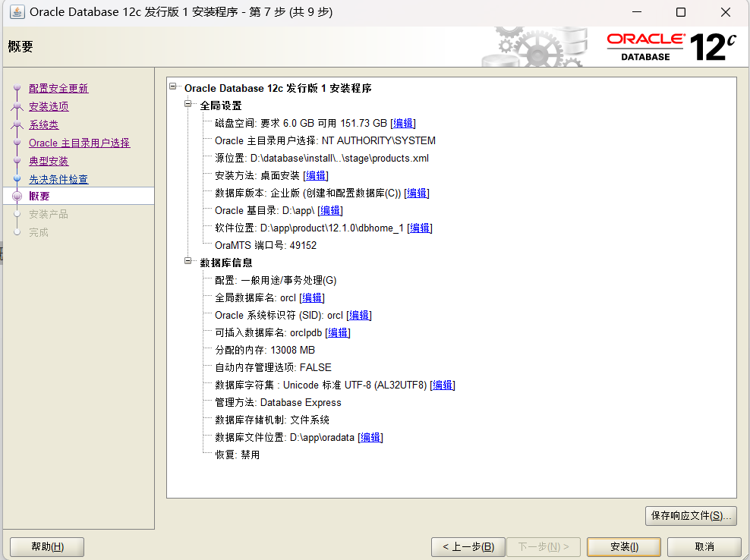This screenshot has width=750, height=560.
Task: Edit the 软件位置 dbhome_1 link
Action: (420, 228)
